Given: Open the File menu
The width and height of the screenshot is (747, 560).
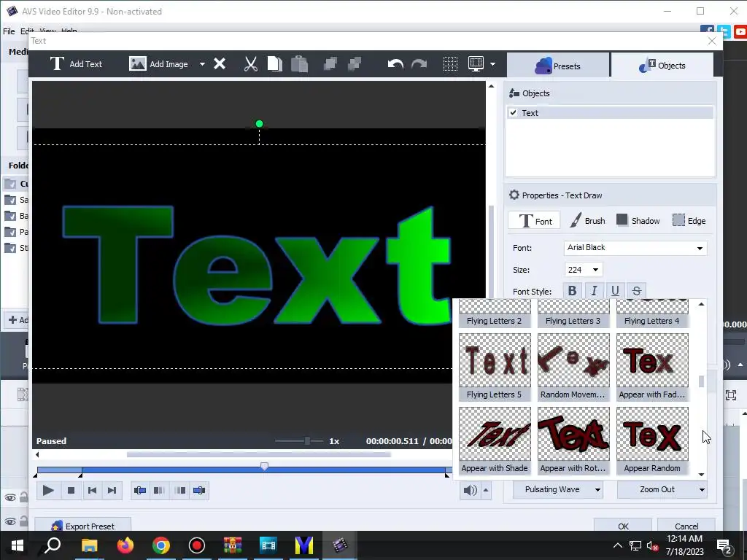Looking at the screenshot, I should coord(9,31).
